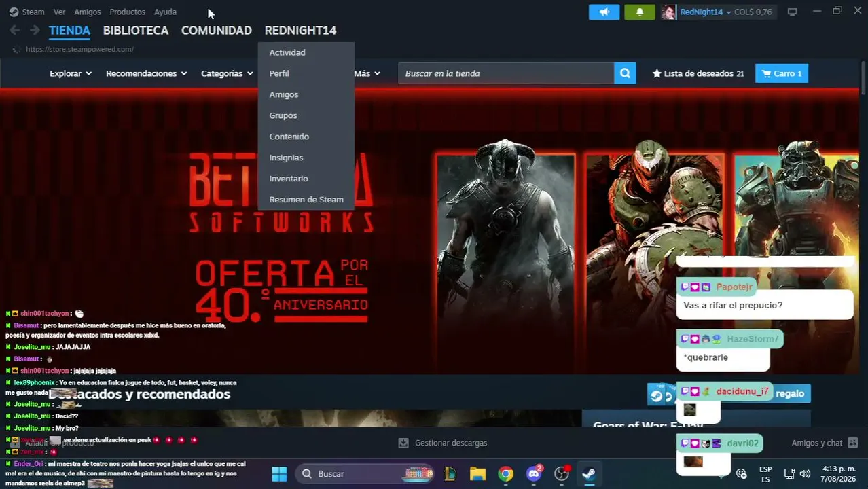Click the Steam logo menu
Viewport: 868px width, 489px height.
coord(26,12)
